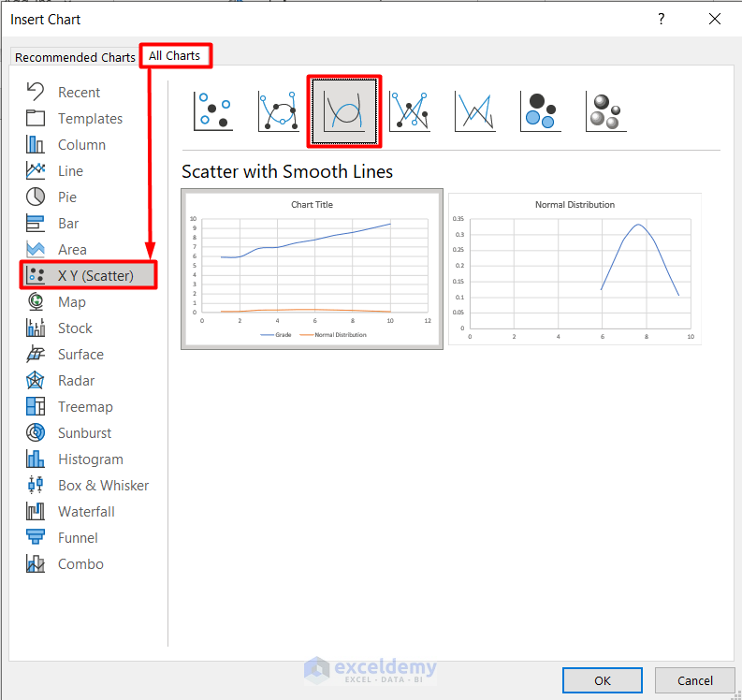Select the Surface chart category icon
The width and height of the screenshot is (742, 700).
coord(36,354)
